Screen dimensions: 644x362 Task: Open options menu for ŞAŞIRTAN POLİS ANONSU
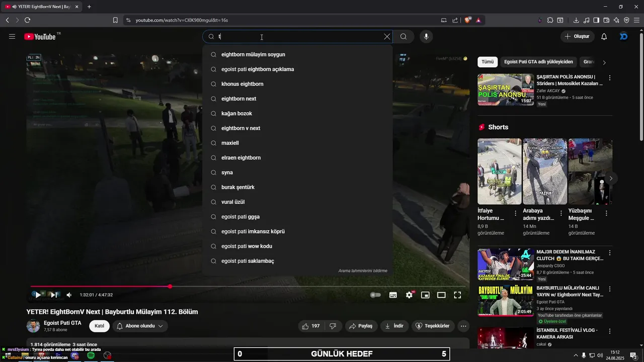tap(610, 78)
